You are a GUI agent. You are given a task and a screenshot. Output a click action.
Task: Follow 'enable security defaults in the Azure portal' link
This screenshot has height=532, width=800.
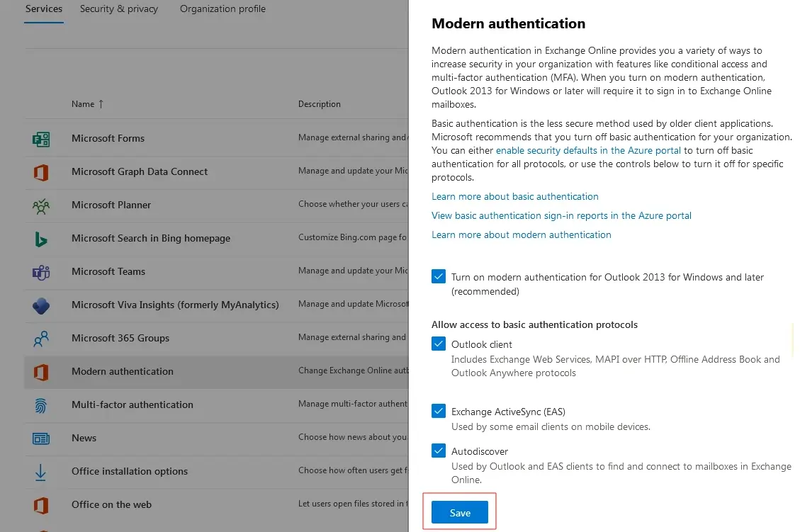(588, 150)
